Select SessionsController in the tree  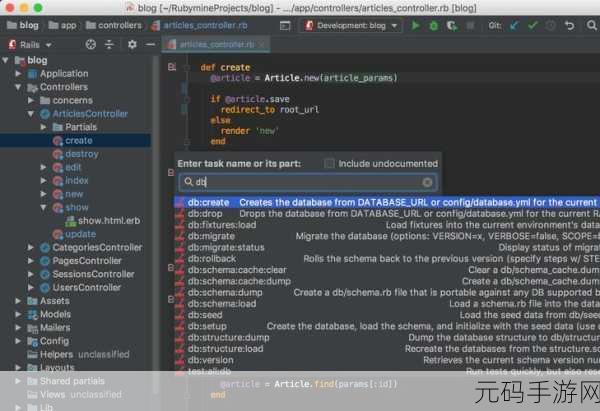coord(93,274)
